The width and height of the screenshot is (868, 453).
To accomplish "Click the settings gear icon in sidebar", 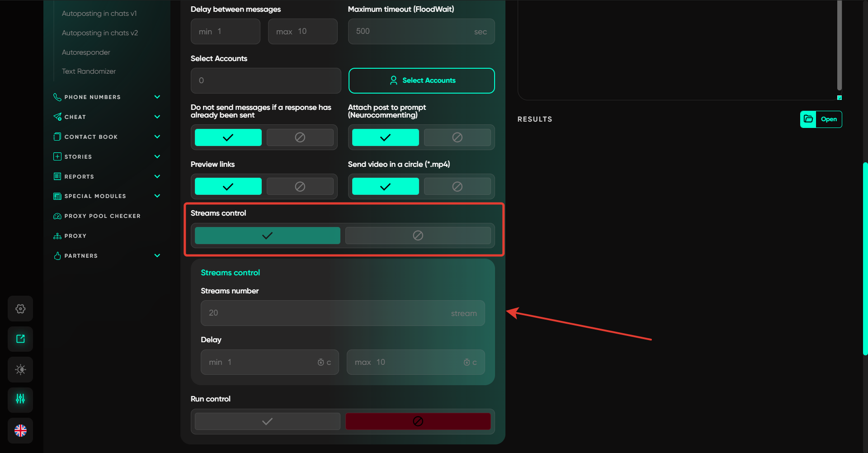I will (x=20, y=309).
